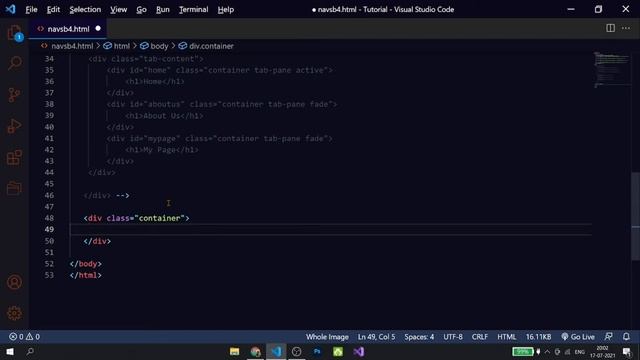Open the Terminal menu
The height and width of the screenshot is (360, 640).
tap(193, 9)
